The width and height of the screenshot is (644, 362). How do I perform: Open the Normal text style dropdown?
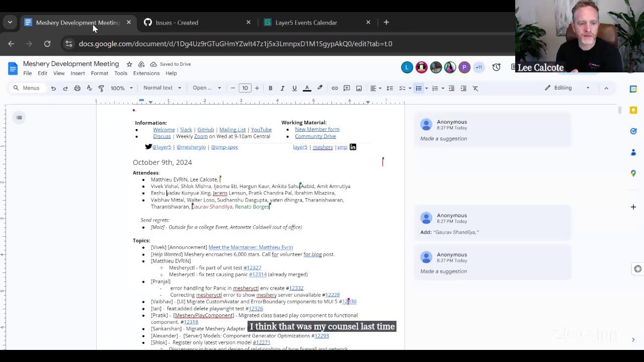click(x=162, y=88)
